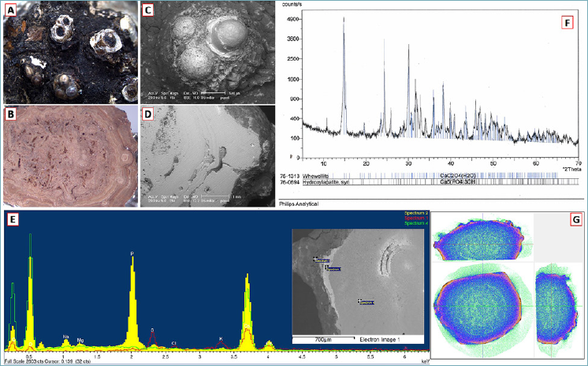The width and height of the screenshot is (588, 366).
Task: Click the Spectrum 2 legend entry
Action: [416, 213]
